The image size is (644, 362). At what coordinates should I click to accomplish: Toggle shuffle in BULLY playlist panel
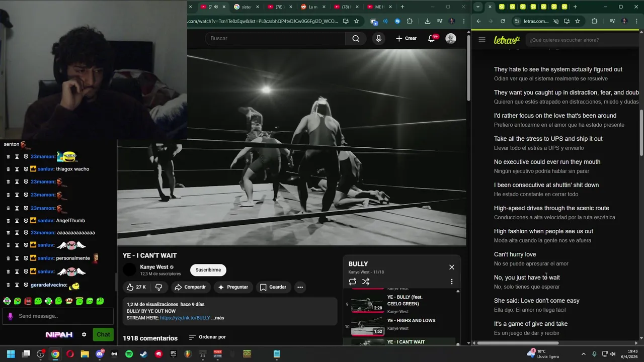(366, 282)
